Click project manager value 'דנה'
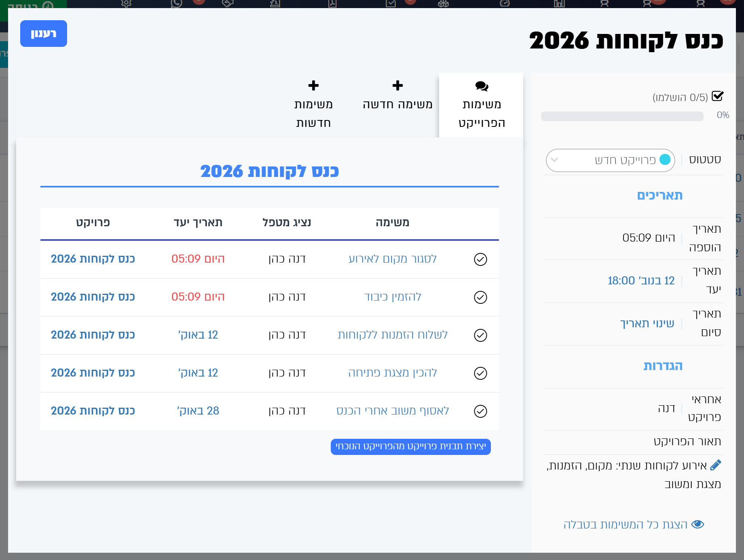 click(x=666, y=408)
